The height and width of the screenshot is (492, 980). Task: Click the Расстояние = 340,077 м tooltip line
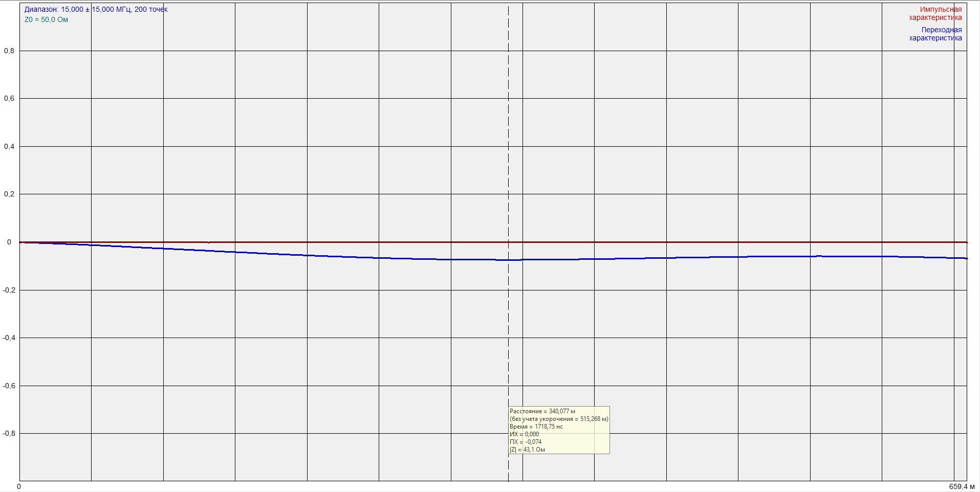click(x=542, y=411)
